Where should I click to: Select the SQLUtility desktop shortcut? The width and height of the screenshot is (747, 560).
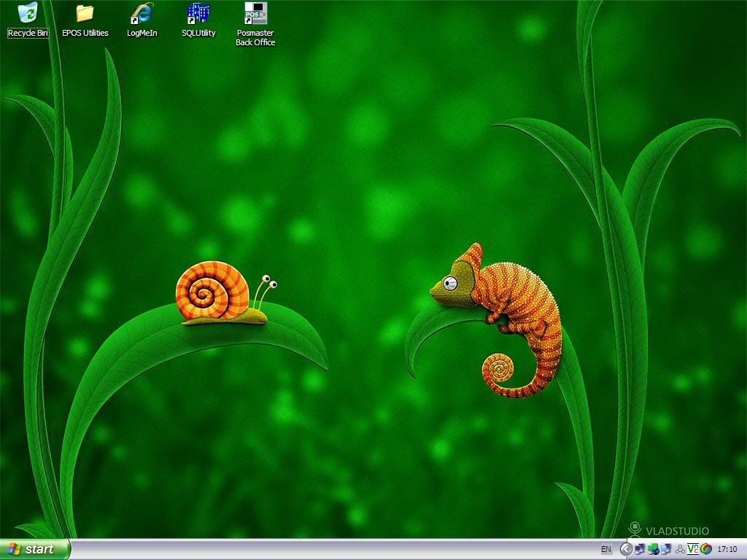coord(198,20)
